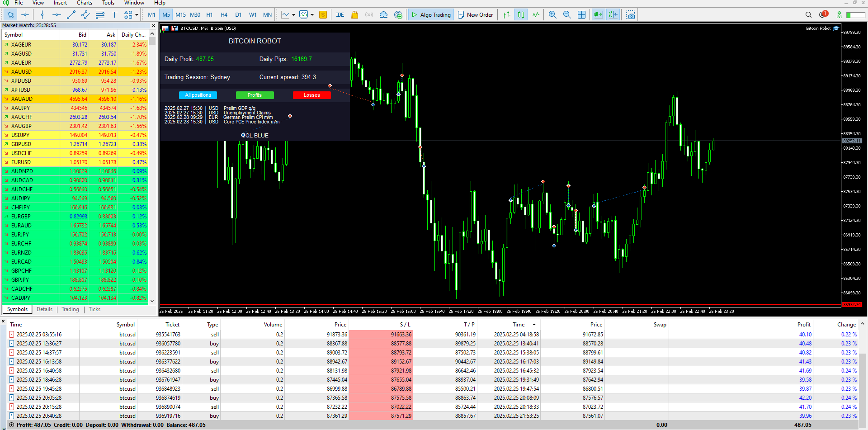Screen dimensions: 868x430
Task: Open the File menu
Action: point(19,3)
